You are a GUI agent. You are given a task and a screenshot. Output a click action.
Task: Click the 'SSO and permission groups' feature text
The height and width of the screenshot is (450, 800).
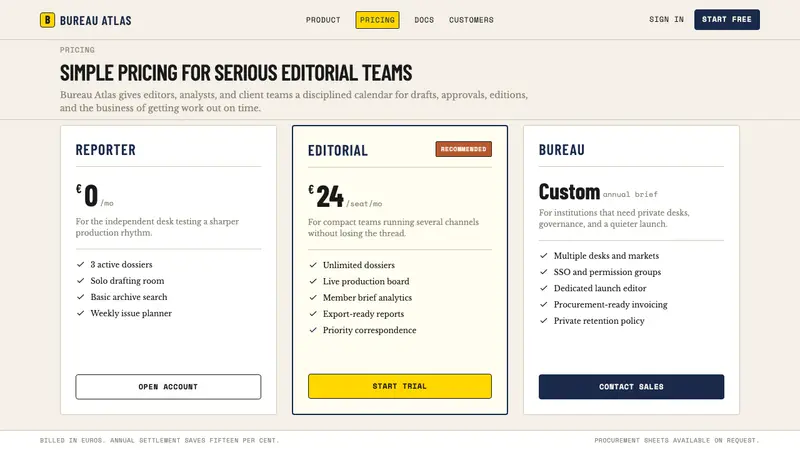pos(607,272)
